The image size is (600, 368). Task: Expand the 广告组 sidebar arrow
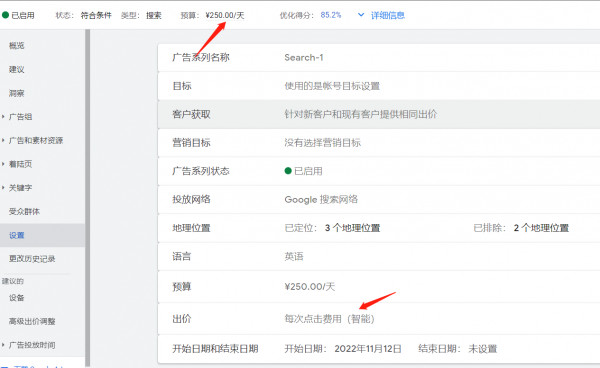3,116
